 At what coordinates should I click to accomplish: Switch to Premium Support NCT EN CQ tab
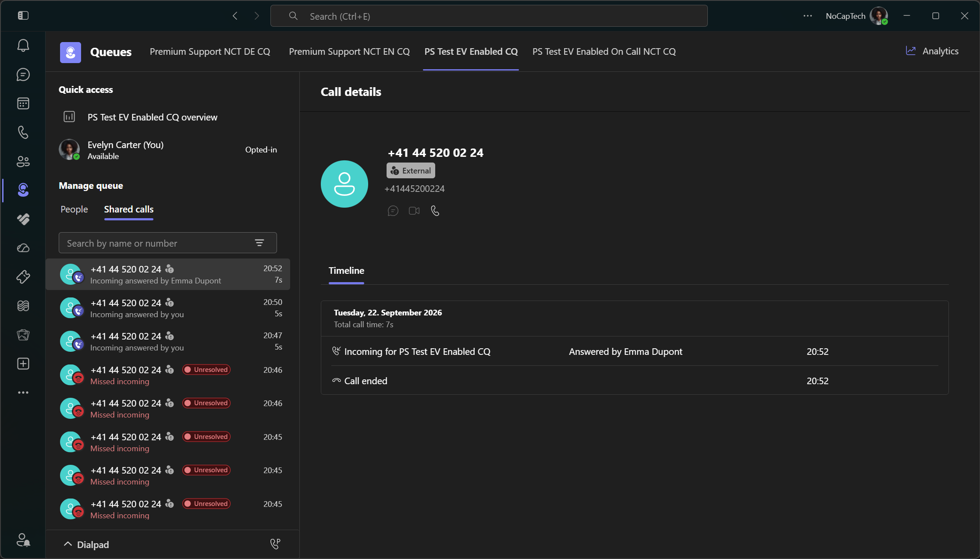pos(349,52)
